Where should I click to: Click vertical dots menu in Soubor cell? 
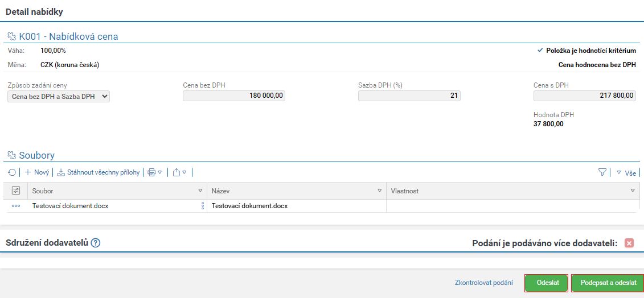coord(202,206)
